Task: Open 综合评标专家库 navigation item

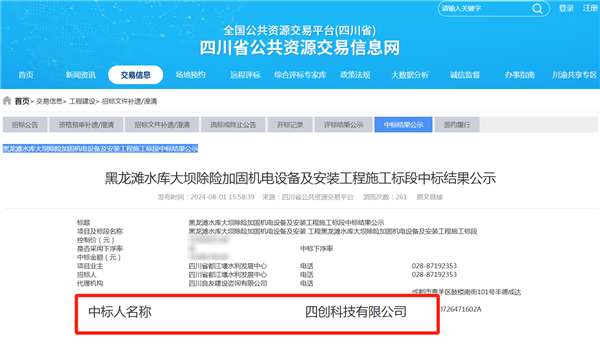Action: point(300,75)
